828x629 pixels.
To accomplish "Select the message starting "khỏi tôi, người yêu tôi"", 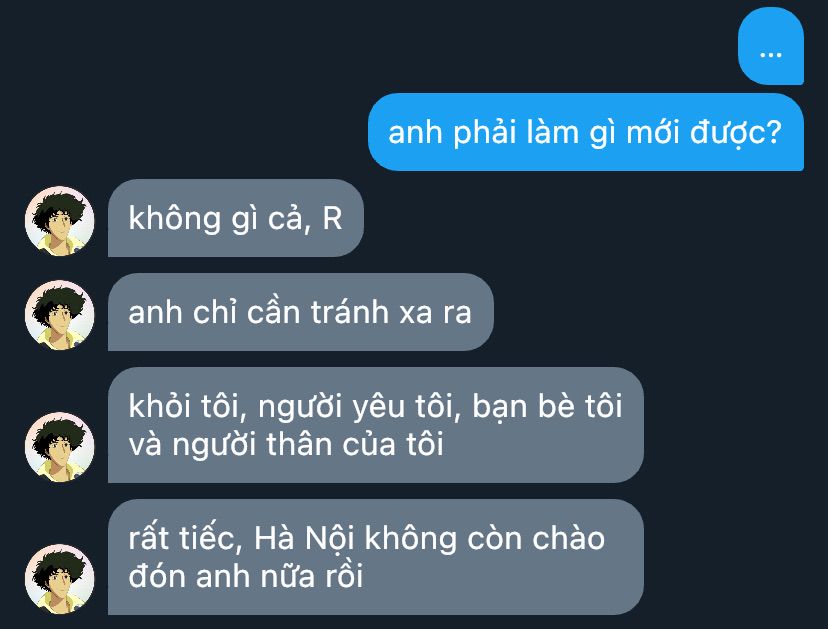I will point(375,425).
